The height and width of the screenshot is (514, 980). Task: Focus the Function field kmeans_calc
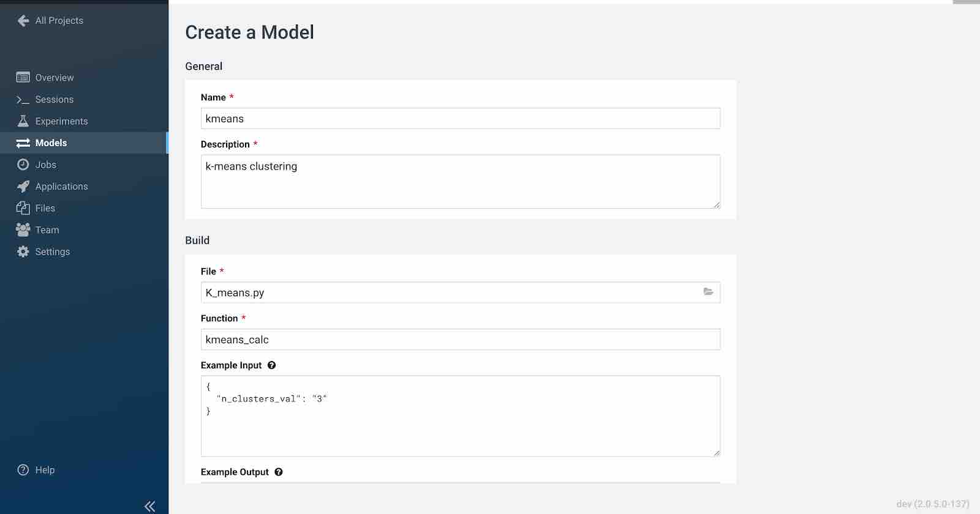(x=461, y=340)
